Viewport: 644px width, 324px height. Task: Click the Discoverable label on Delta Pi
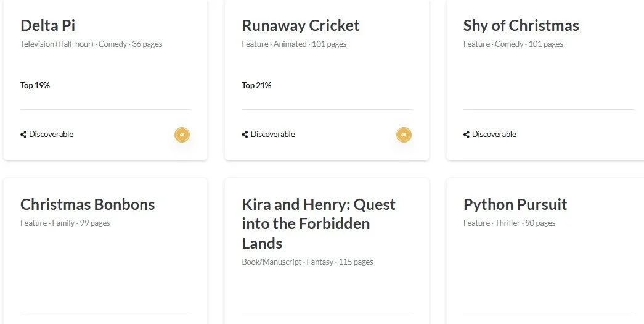click(x=51, y=135)
